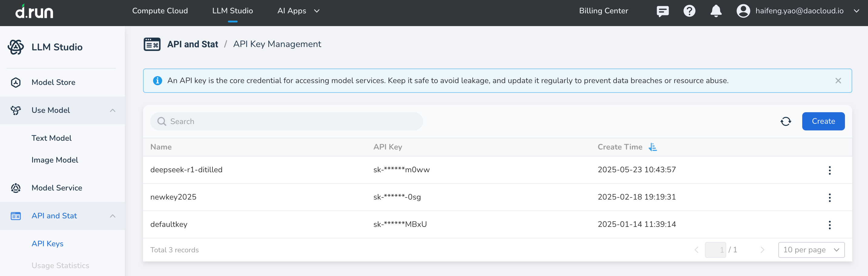Go to Billing Center
Viewport: 868px width, 276px height.
click(x=603, y=11)
